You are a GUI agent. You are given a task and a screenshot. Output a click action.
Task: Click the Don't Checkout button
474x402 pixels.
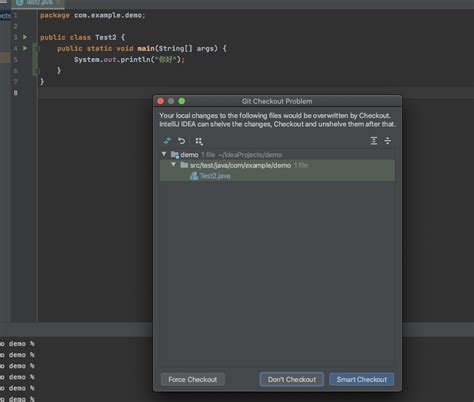pos(292,379)
